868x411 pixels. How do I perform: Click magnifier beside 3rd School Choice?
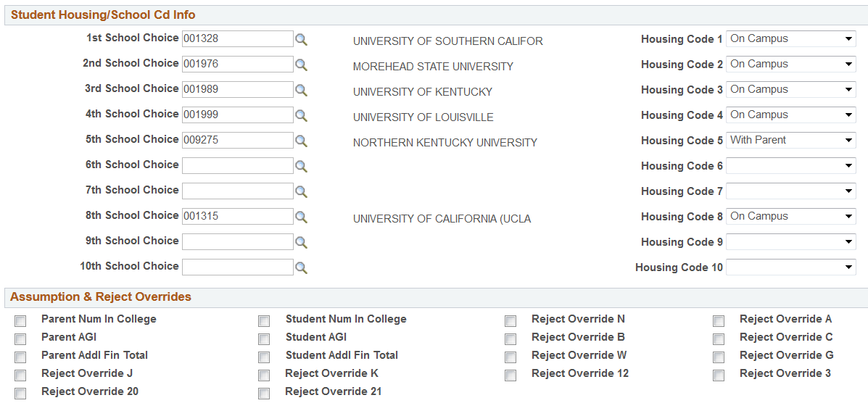301,91
